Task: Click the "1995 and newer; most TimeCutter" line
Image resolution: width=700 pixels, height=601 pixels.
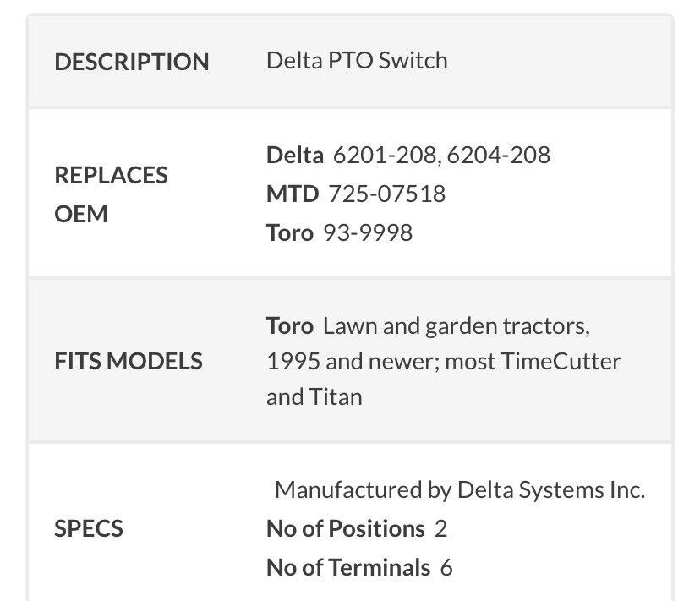Action: (443, 361)
